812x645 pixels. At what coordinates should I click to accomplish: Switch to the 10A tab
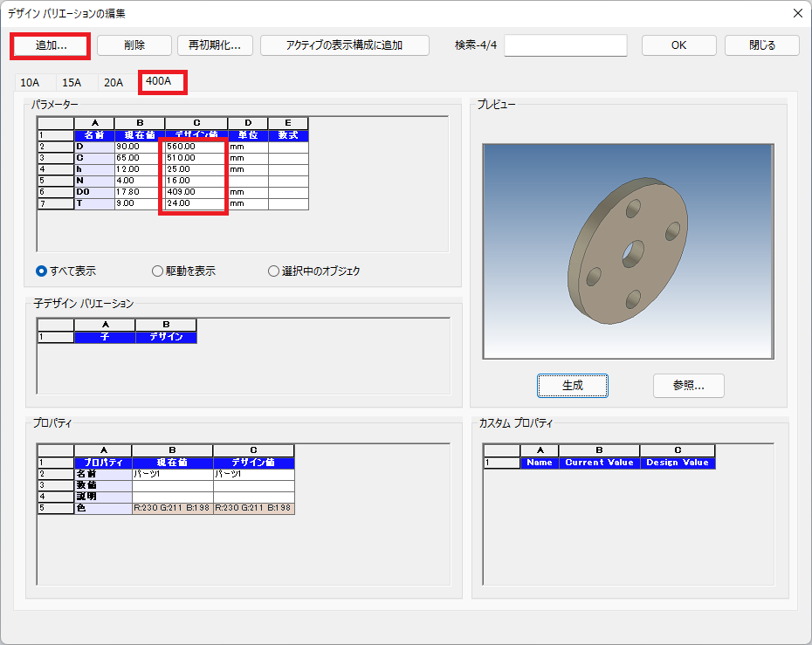(31, 83)
